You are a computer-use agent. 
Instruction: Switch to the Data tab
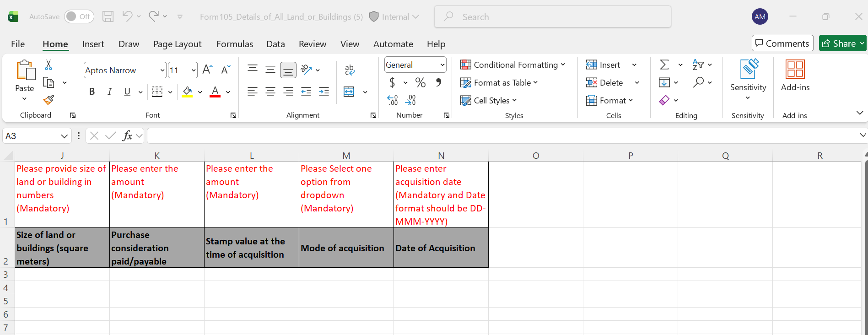click(x=275, y=44)
